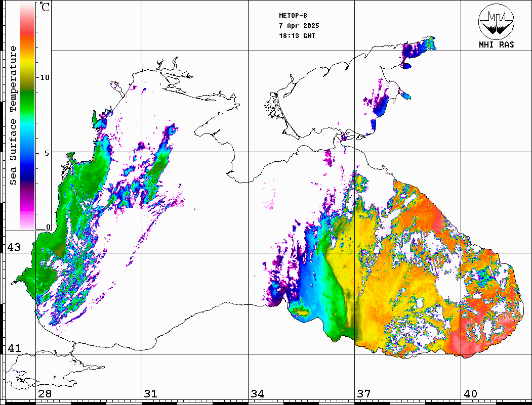Click the latitude label '41'
532x405 pixels.
(14, 348)
